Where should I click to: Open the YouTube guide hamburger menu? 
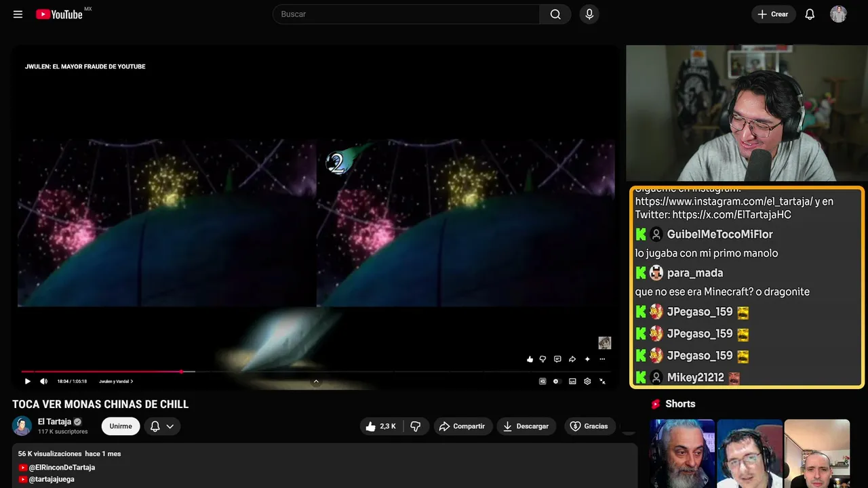pyautogui.click(x=18, y=14)
